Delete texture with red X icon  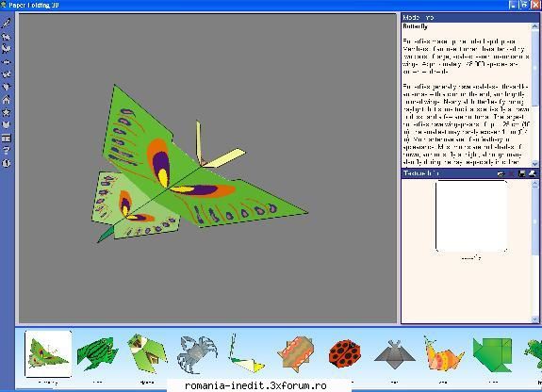(512, 173)
